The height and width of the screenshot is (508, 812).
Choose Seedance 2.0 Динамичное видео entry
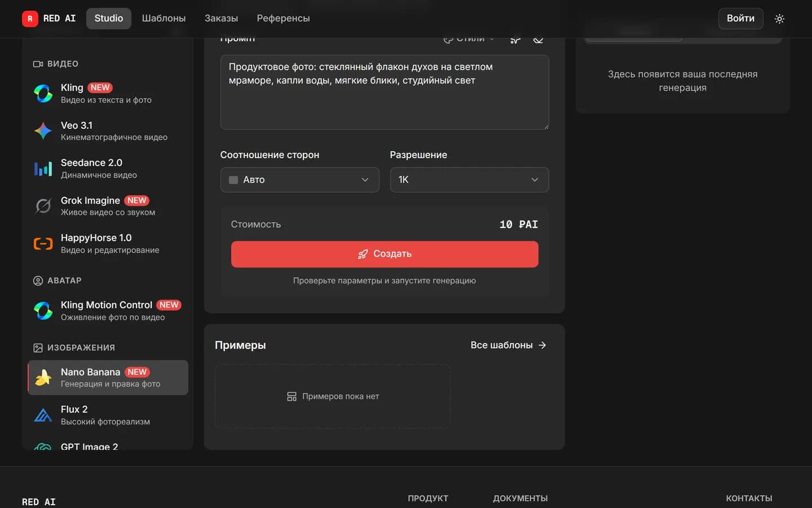pyautogui.click(x=108, y=168)
